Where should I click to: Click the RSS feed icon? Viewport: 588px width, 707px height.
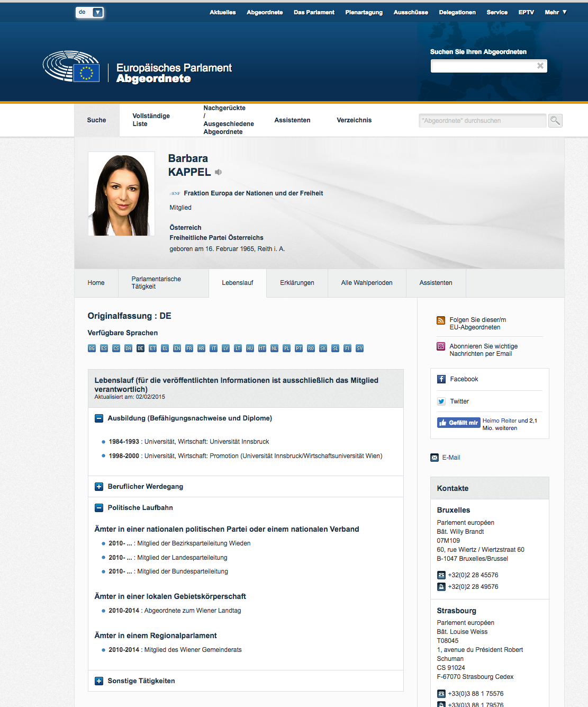[x=441, y=320]
